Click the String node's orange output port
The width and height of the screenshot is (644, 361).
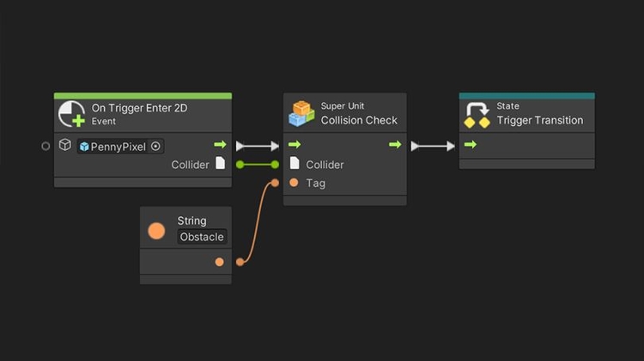pyautogui.click(x=220, y=262)
